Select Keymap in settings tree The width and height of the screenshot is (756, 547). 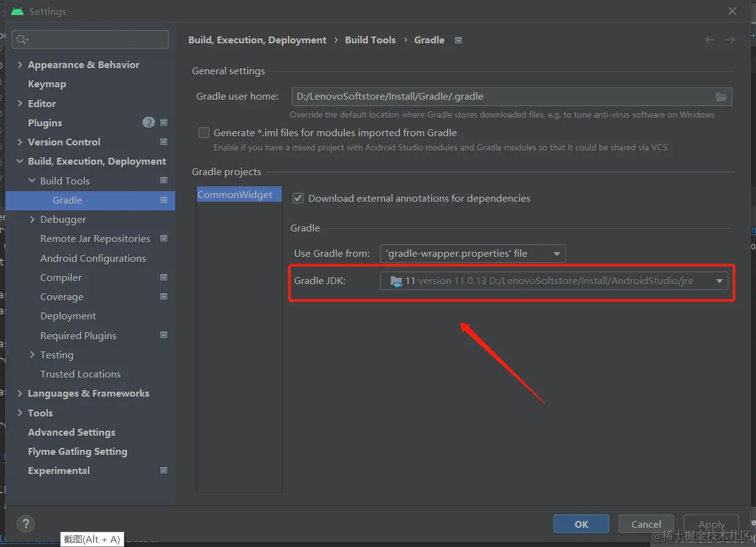[47, 84]
